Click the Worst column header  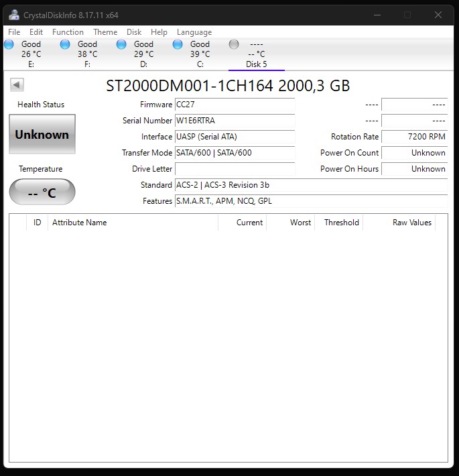click(x=290, y=223)
